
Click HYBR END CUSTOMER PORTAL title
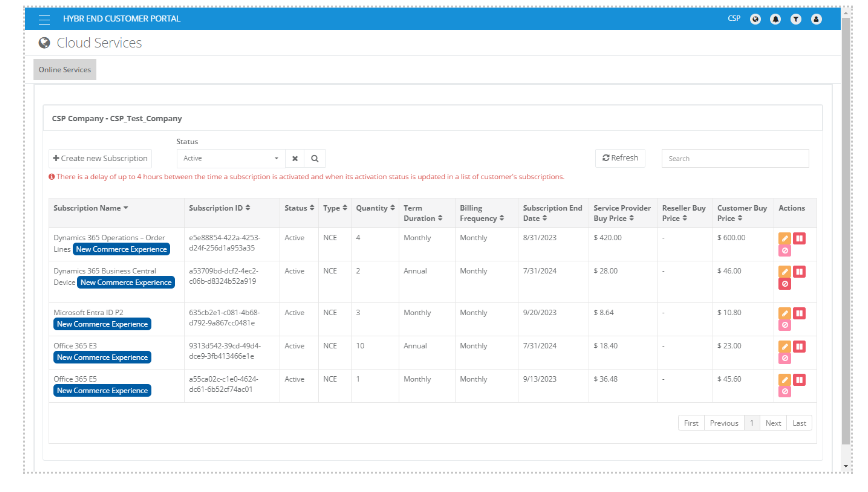click(x=122, y=19)
